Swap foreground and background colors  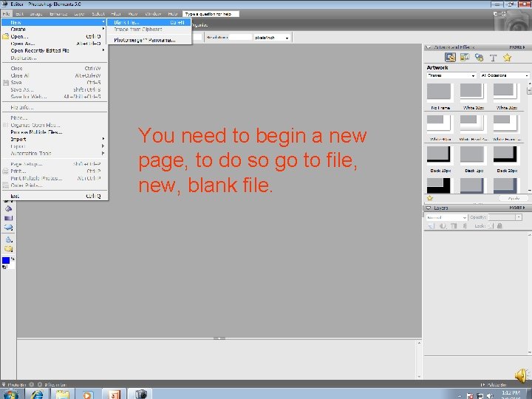click(x=13, y=259)
